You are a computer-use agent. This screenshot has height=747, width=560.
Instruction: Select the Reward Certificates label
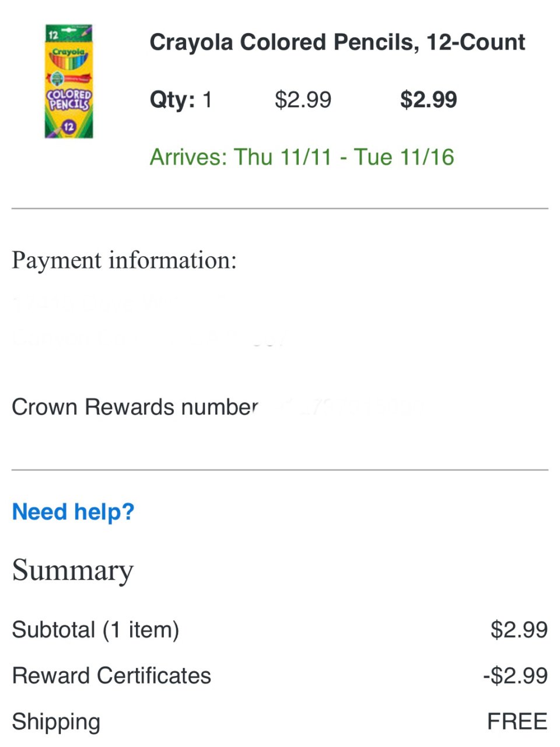tap(111, 676)
